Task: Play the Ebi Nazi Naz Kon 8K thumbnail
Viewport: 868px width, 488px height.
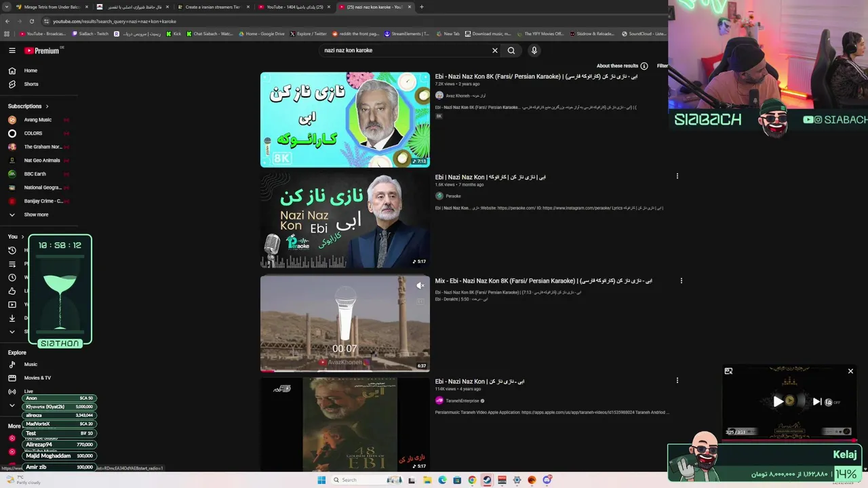Action: 345,119
